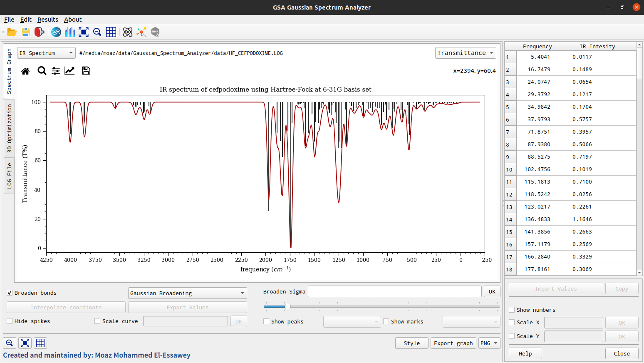
Task: Select frequency cell 5.4041
Action: point(537,57)
